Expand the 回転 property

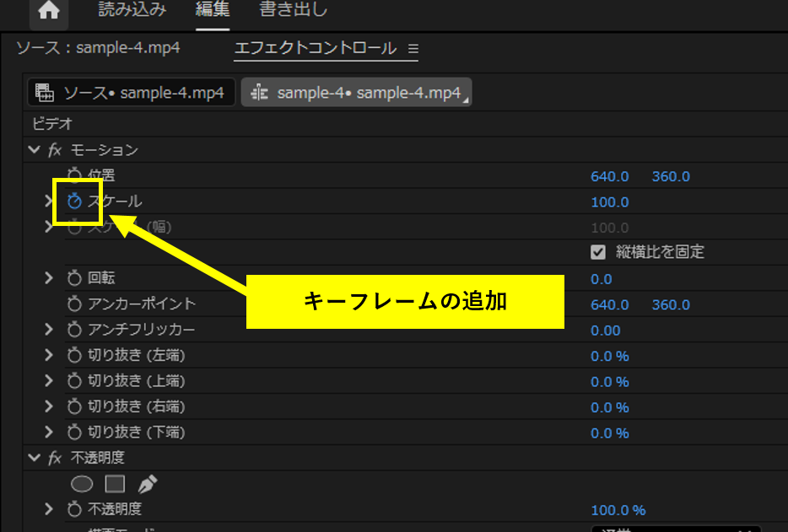[x=48, y=278]
